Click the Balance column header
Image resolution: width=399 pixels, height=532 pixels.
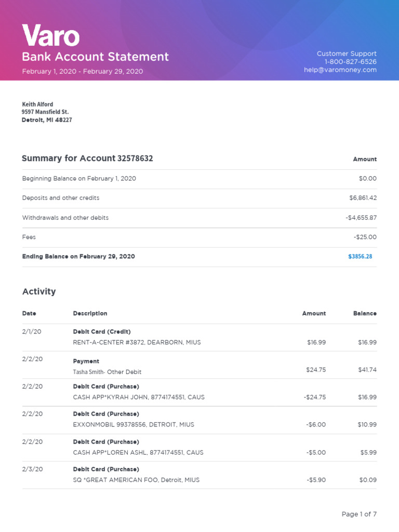point(365,313)
